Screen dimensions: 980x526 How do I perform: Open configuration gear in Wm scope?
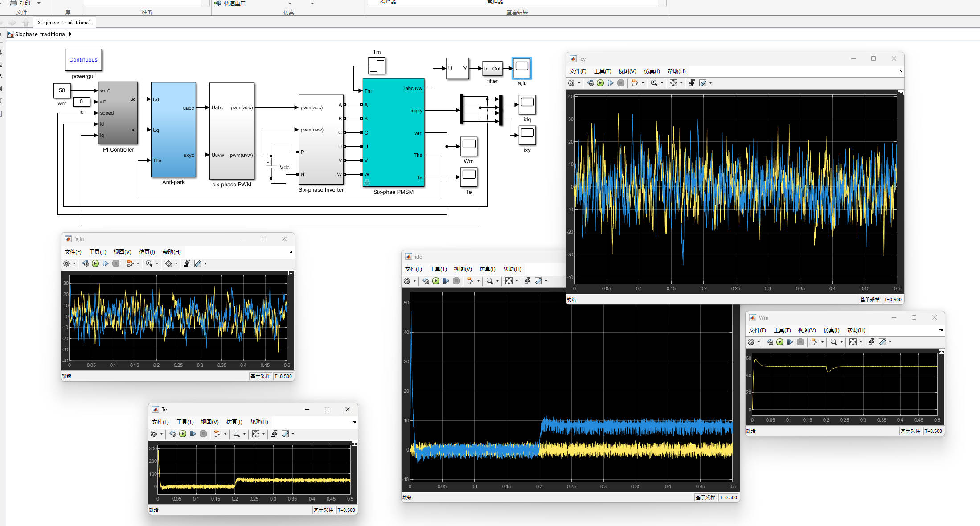click(x=751, y=342)
